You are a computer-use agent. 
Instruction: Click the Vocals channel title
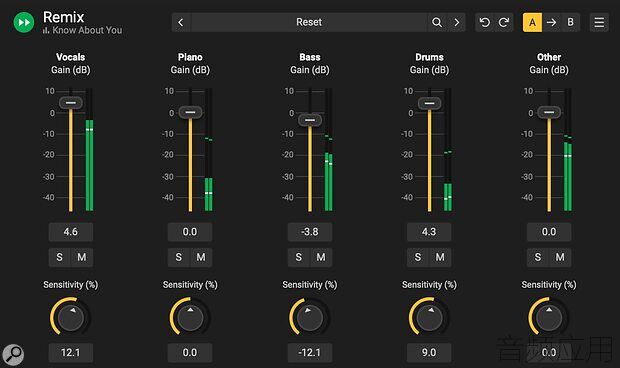click(x=71, y=57)
